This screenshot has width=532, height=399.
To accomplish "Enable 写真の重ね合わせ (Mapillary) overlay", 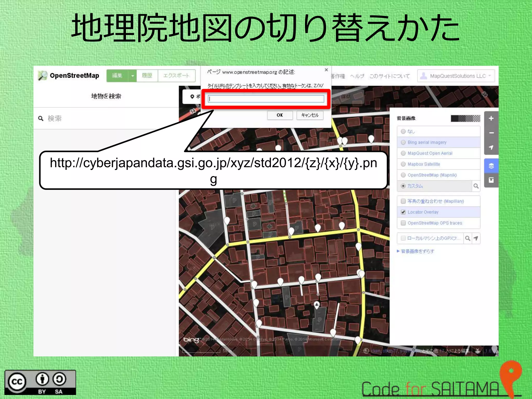I will pyautogui.click(x=438, y=201).
